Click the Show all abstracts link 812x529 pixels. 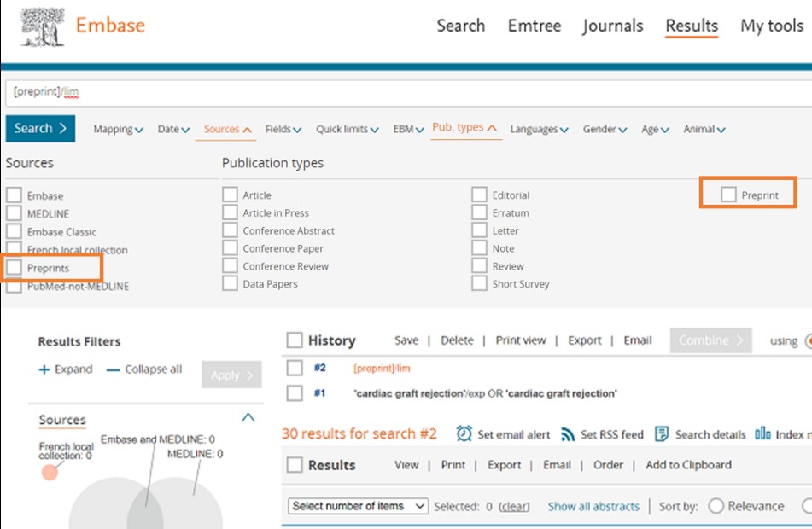[593, 506]
